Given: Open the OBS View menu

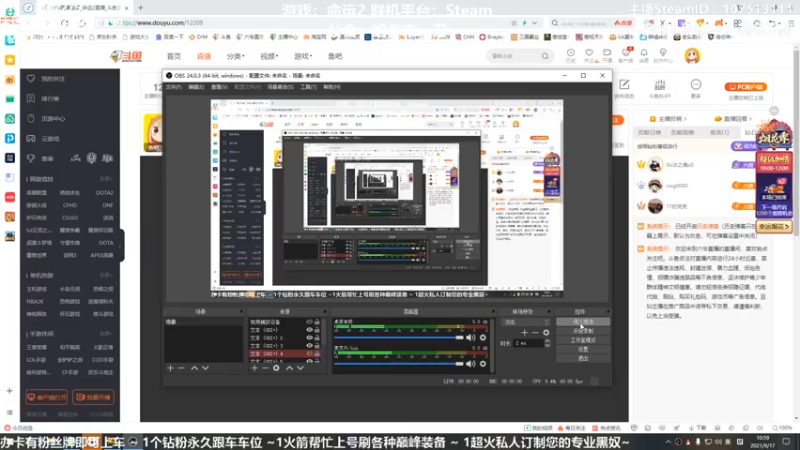Looking at the screenshot, I should point(219,87).
